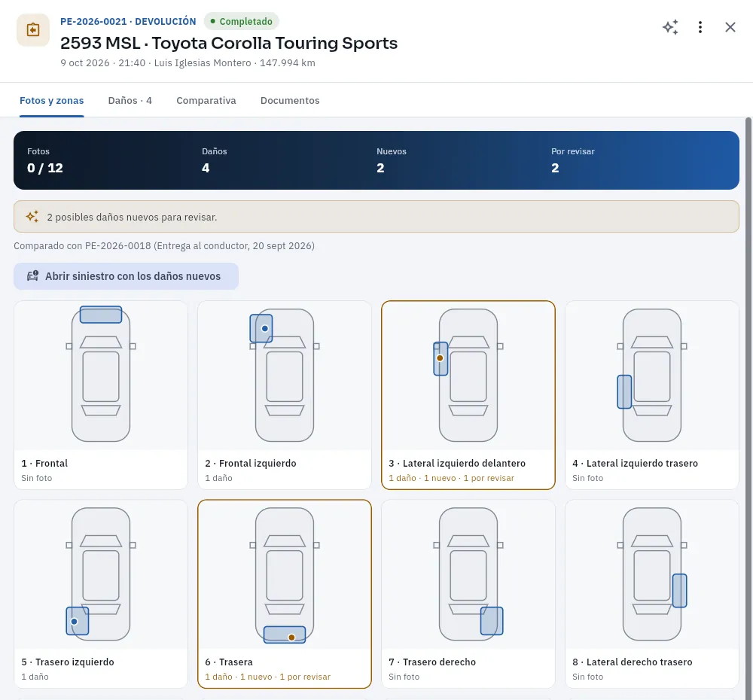
Task: Open the 6 · Trasera zone card
Action: pyautogui.click(x=285, y=594)
